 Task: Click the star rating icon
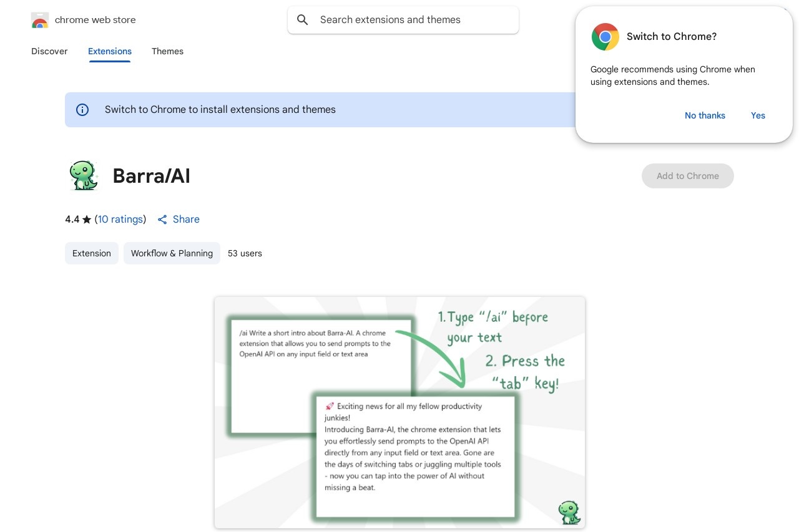pyautogui.click(x=87, y=220)
